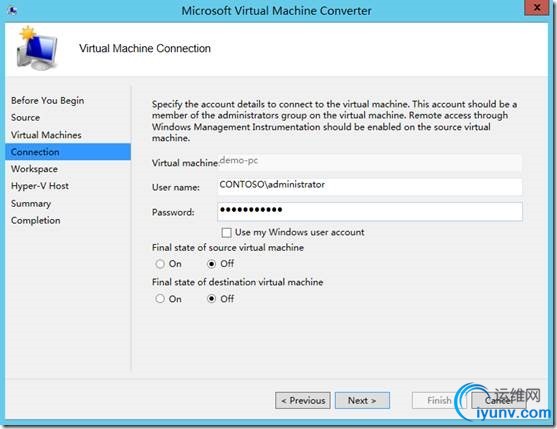Click the Final state of source virtual machine label
The width and height of the screenshot is (557, 429).
pos(228,248)
